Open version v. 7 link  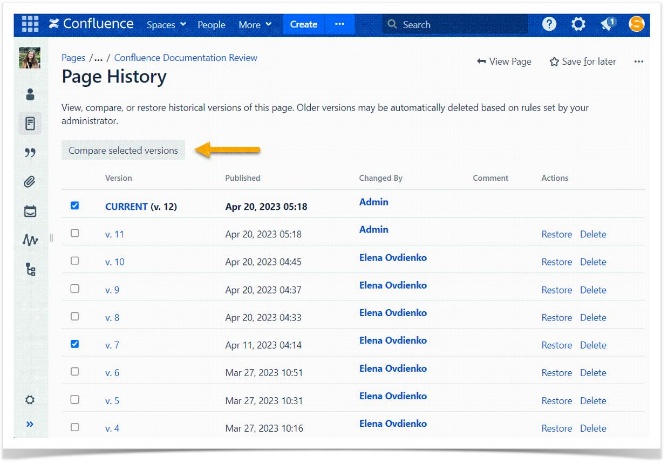tap(112, 345)
